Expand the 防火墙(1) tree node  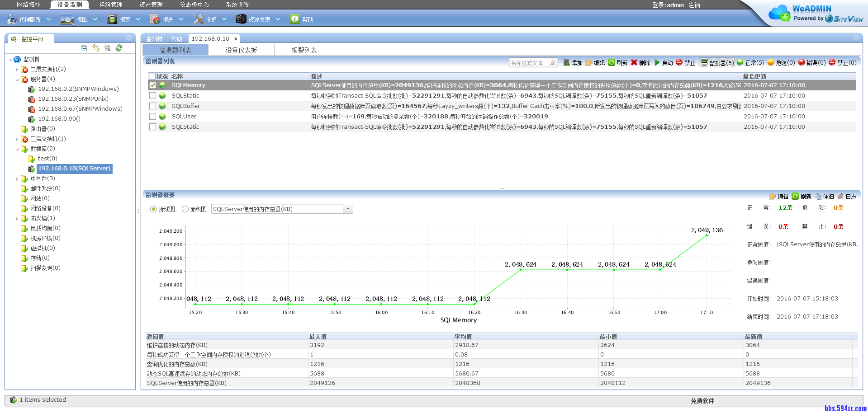point(17,219)
